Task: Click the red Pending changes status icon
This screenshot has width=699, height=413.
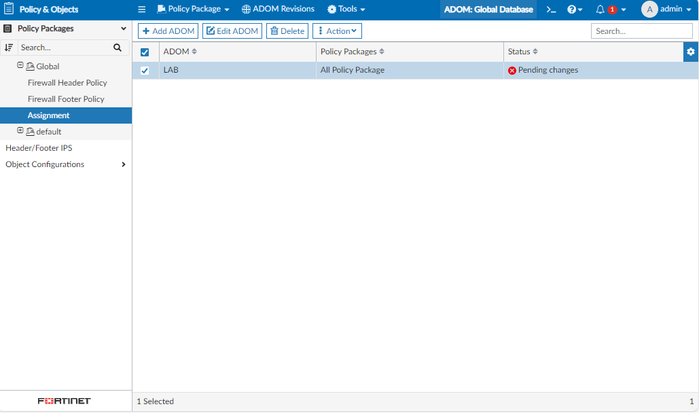Action: [512, 70]
